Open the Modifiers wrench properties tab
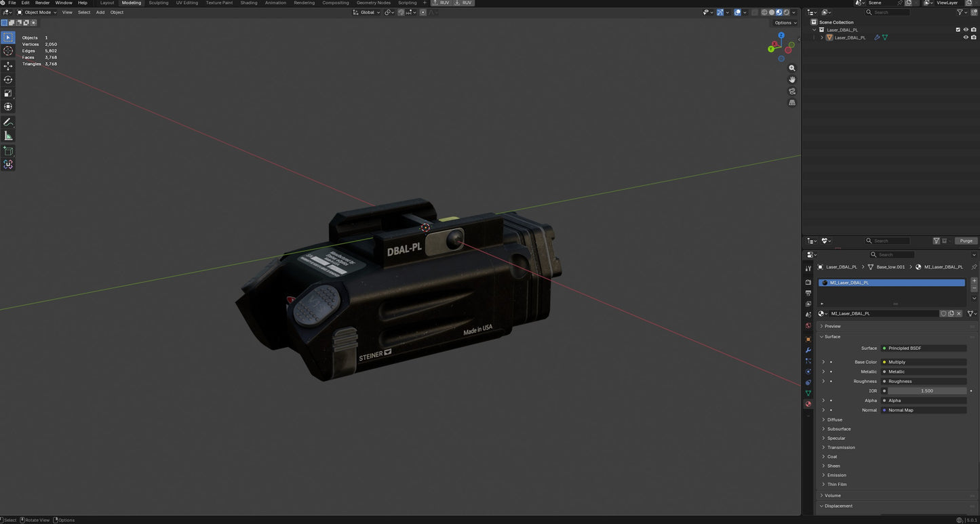Image resolution: width=980 pixels, height=524 pixels. (808, 350)
